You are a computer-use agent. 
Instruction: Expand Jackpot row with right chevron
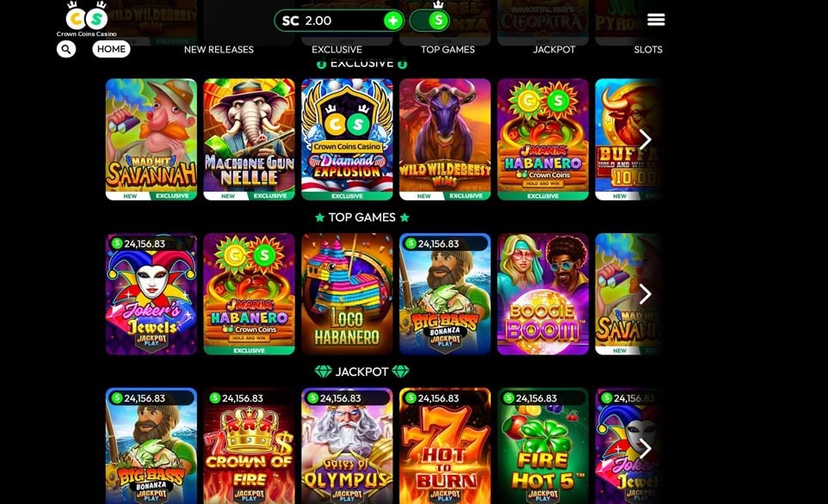click(646, 449)
